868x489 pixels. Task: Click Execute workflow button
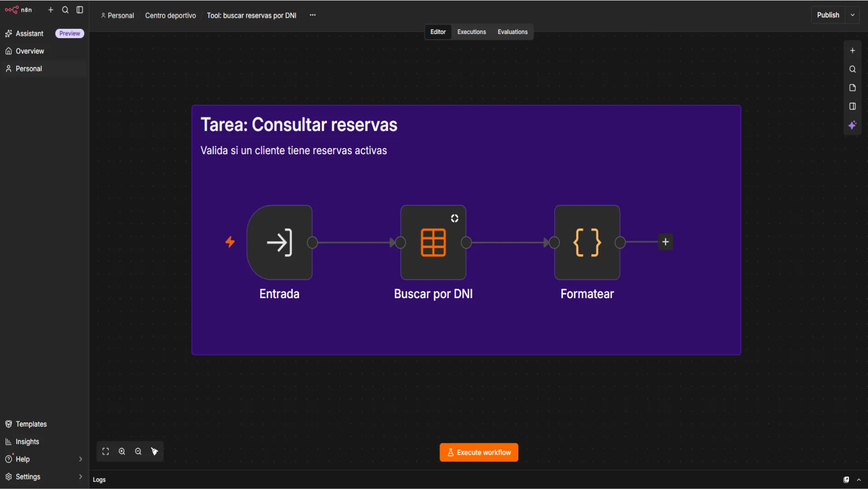(x=479, y=452)
